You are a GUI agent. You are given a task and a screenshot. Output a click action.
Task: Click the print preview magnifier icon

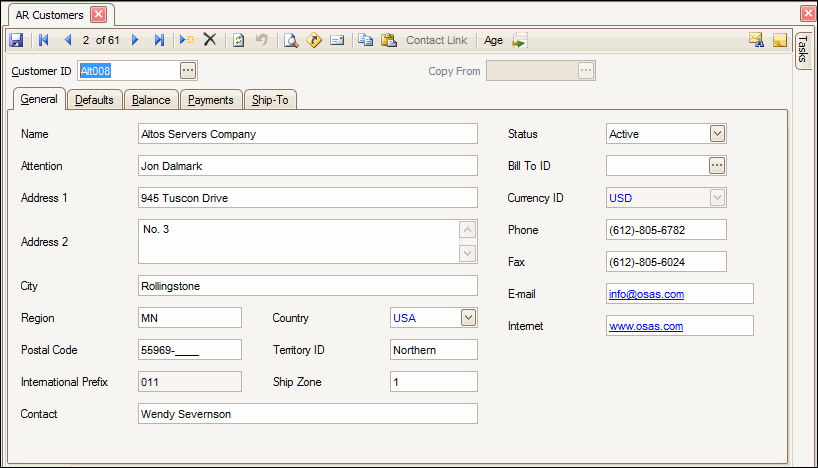pos(291,40)
